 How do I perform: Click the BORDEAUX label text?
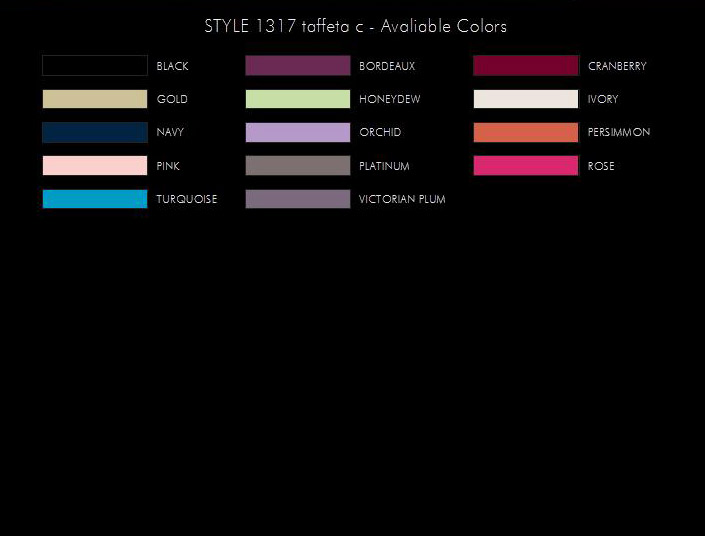387,66
